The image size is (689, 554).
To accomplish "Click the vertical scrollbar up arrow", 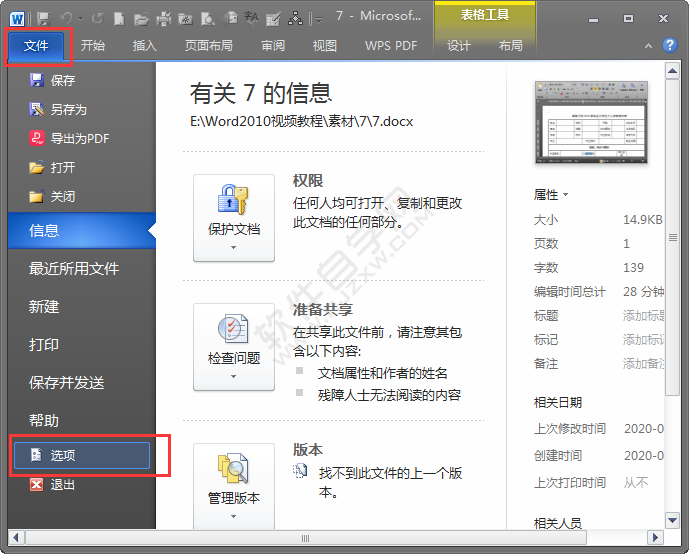I will coord(672,71).
